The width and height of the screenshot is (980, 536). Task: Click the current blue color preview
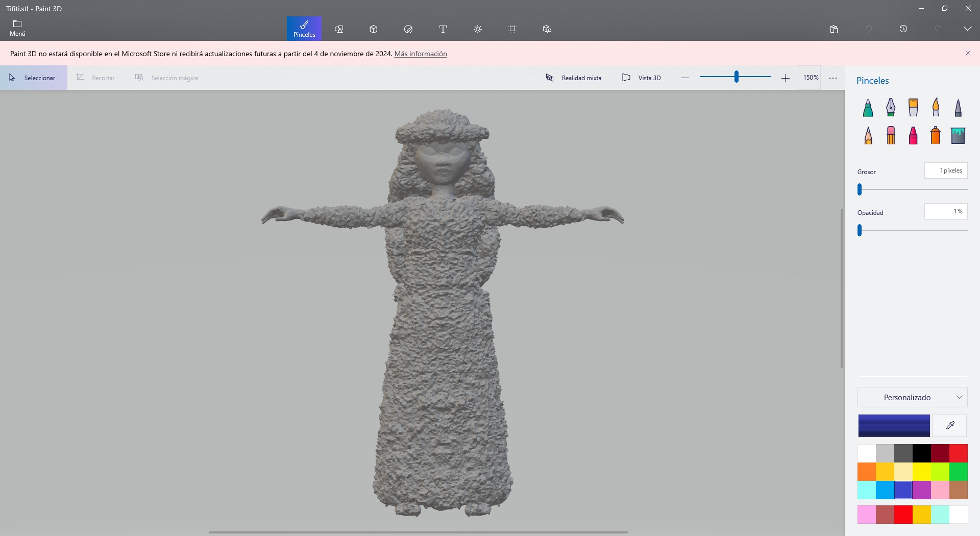pos(894,425)
